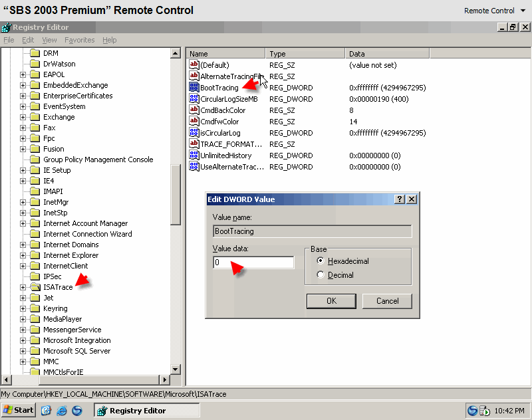Expand the ISATrace registry key
The height and width of the screenshot is (420, 532).
click(x=23, y=287)
